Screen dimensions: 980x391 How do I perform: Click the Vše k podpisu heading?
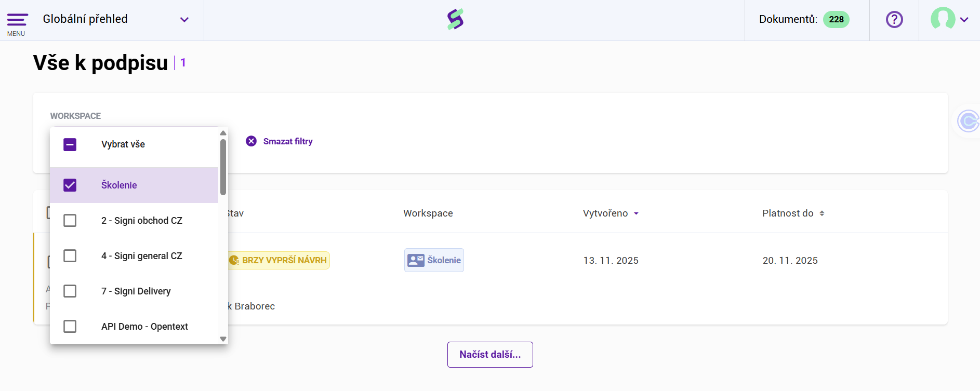click(x=101, y=63)
